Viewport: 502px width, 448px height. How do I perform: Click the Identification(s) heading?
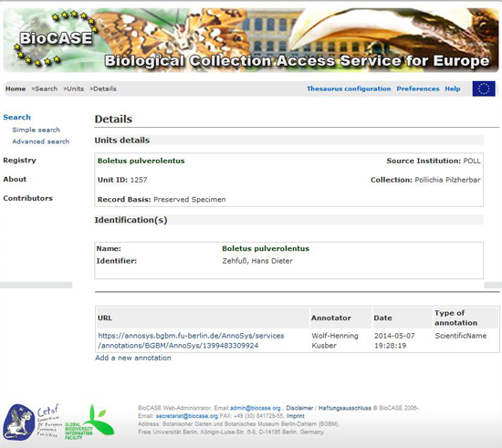click(x=131, y=220)
